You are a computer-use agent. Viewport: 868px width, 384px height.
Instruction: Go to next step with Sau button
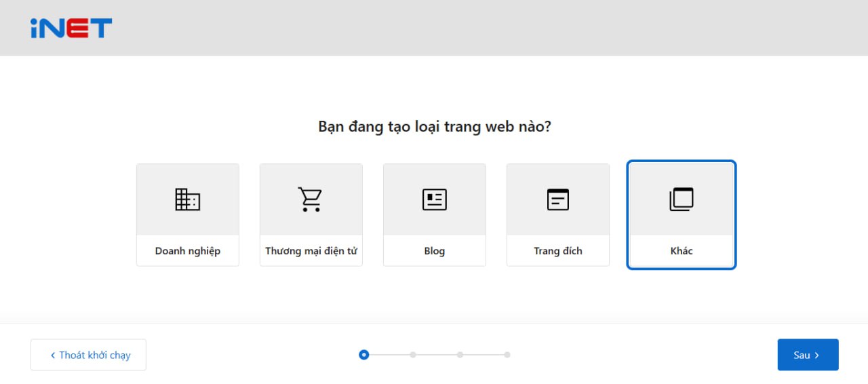tap(808, 355)
